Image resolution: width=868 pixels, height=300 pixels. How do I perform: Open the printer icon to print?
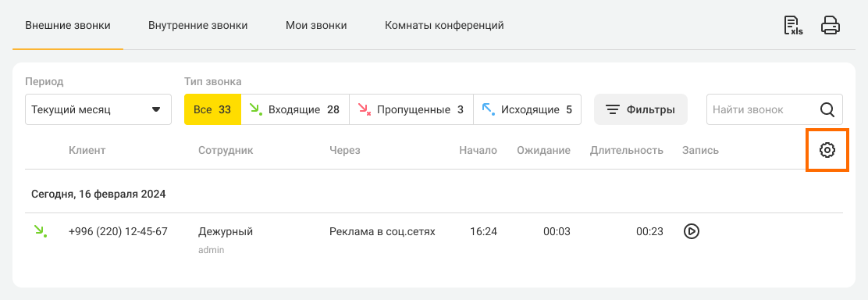pyautogui.click(x=831, y=26)
